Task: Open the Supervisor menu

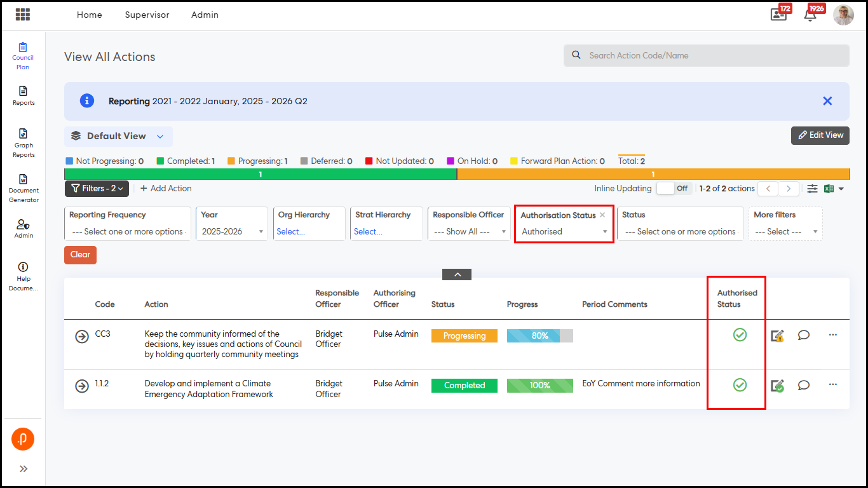Action: pyautogui.click(x=147, y=15)
